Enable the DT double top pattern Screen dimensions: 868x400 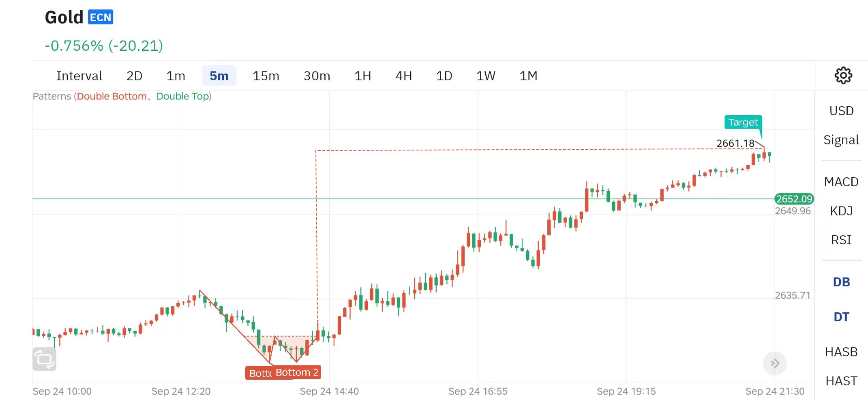click(x=841, y=317)
